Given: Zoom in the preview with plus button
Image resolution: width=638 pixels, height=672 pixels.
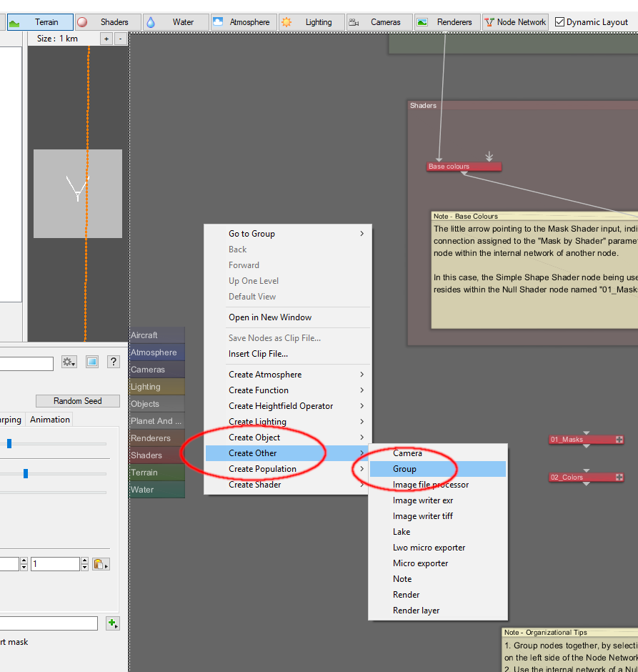Looking at the screenshot, I should [x=106, y=39].
